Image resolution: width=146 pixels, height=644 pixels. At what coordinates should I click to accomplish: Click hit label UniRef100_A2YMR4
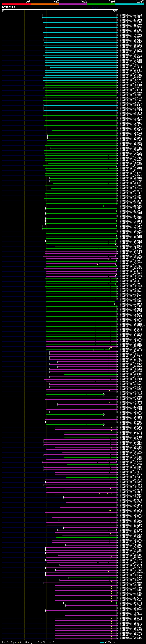point(131,110)
